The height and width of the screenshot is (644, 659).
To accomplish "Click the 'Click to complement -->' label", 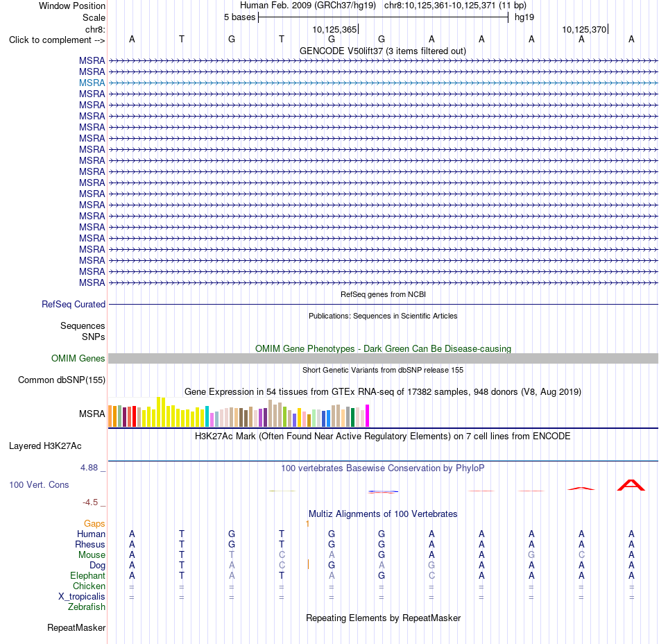I will click(x=57, y=40).
